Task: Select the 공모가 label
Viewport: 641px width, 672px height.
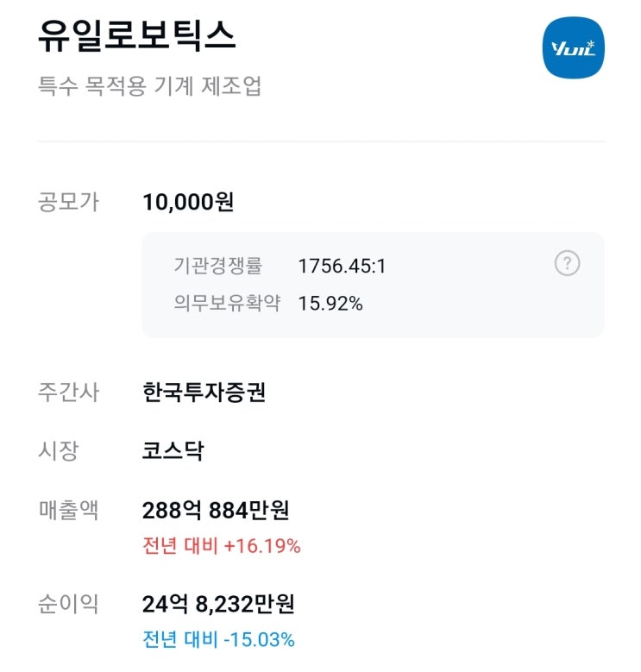Action: 69,202
